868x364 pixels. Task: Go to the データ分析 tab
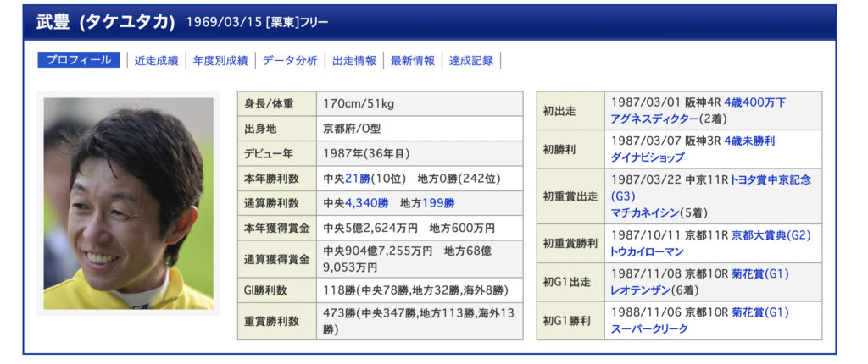[x=290, y=60]
